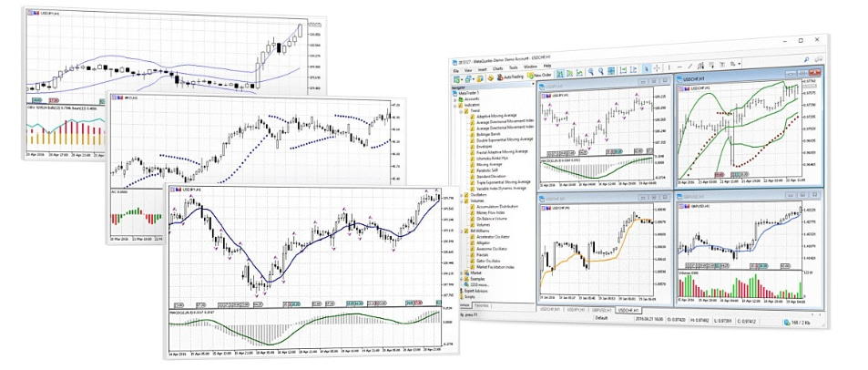Select Market Facilitation Index indicator

[x=495, y=267]
